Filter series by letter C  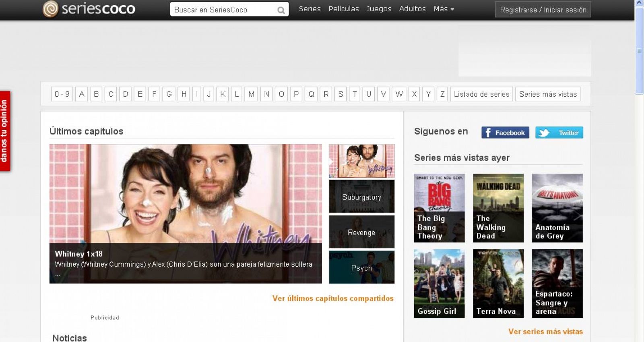(x=111, y=94)
